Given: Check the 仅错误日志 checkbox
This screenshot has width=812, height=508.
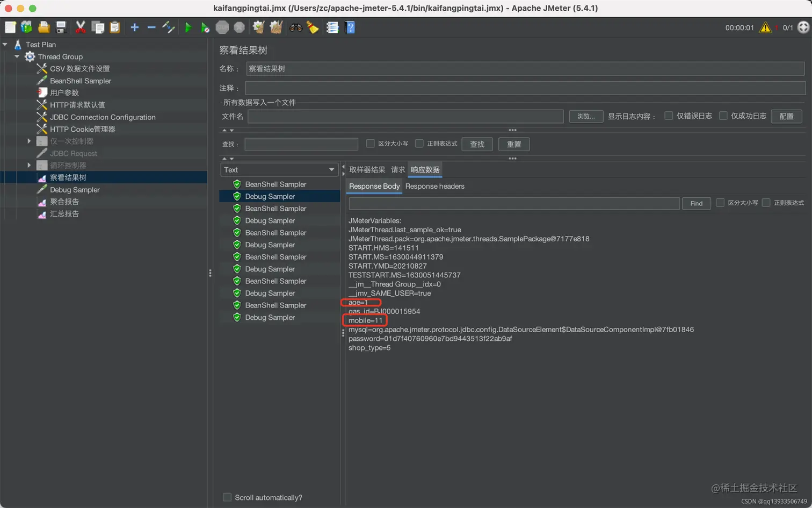Looking at the screenshot, I should (x=669, y=116).
